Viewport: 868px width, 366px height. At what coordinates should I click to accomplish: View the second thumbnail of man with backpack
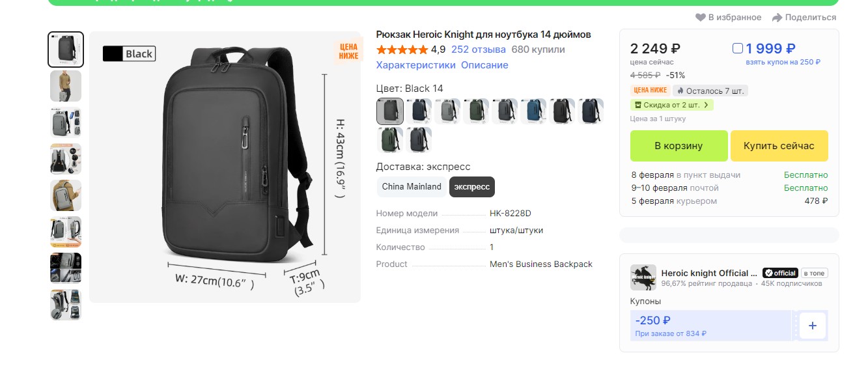66,86
